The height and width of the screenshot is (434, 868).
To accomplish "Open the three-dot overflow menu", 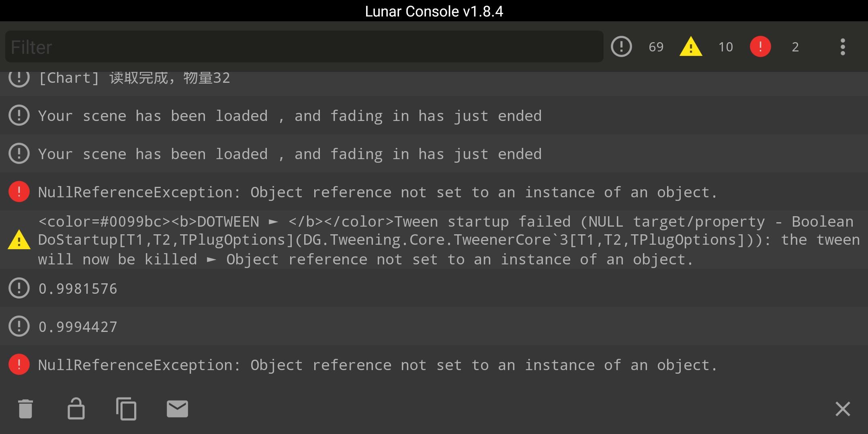I will (x=843, y=47).
